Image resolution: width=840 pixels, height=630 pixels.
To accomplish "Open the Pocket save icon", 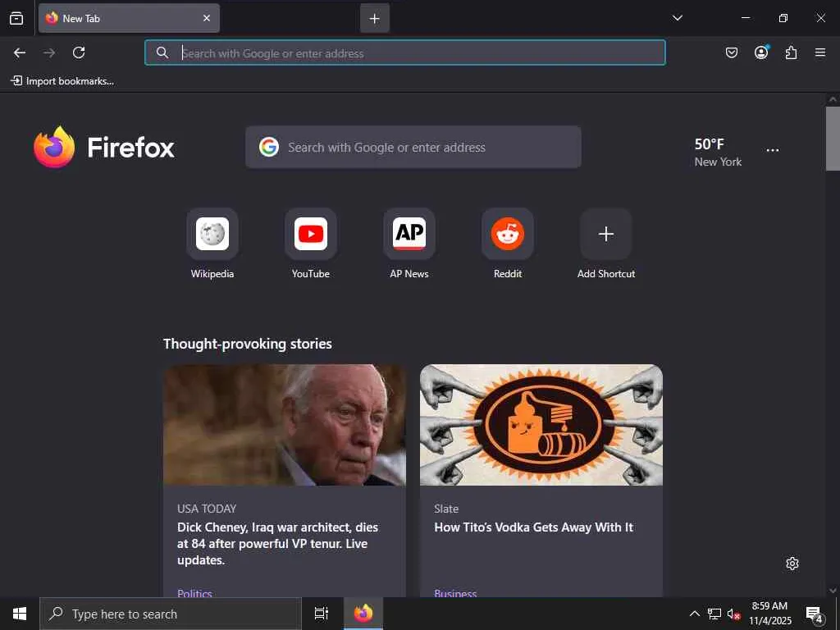I will point(731,52).
